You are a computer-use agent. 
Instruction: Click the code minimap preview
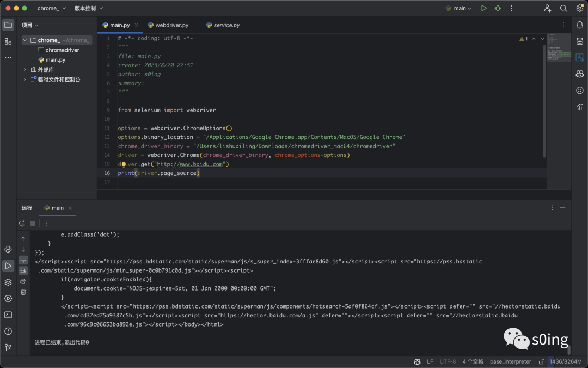click(x=559, y=47)
